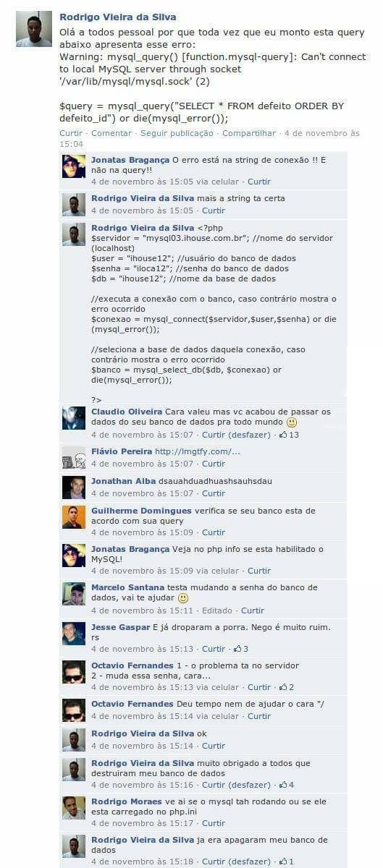Click timestamp 4 de novembro às 15:13 on Jesse Gaspar's comment

(x=142, y=649)
